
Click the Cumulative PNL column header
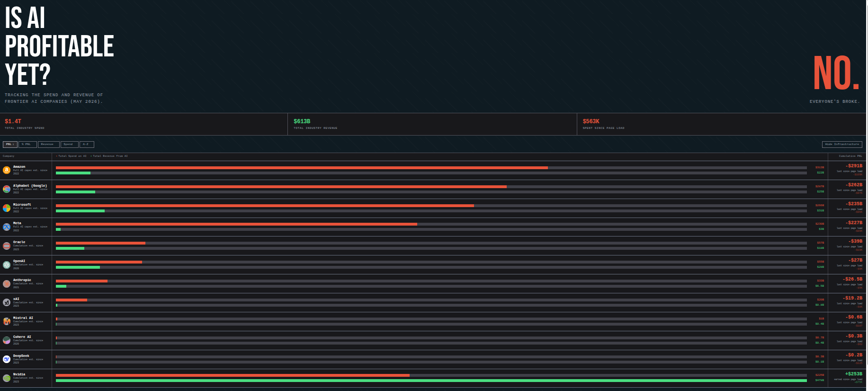(x=850, y=156)
